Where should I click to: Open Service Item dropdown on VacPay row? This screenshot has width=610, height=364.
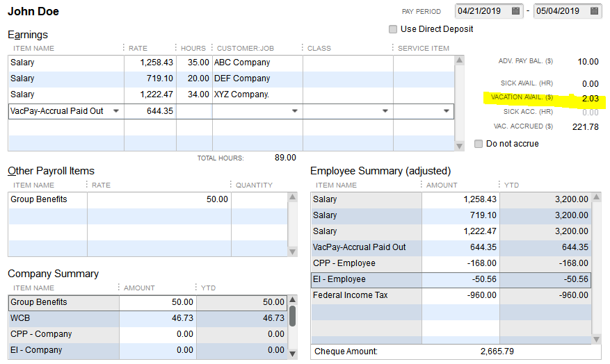[x=446, y=111]
